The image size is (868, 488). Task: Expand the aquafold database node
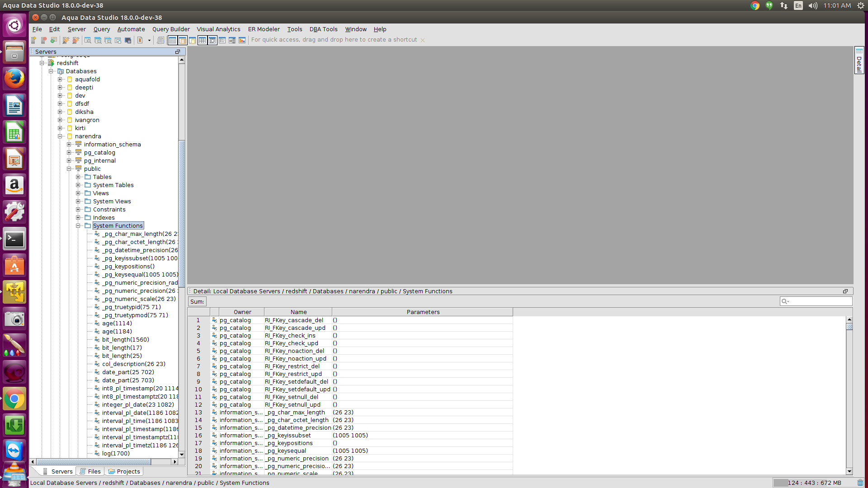60,80
